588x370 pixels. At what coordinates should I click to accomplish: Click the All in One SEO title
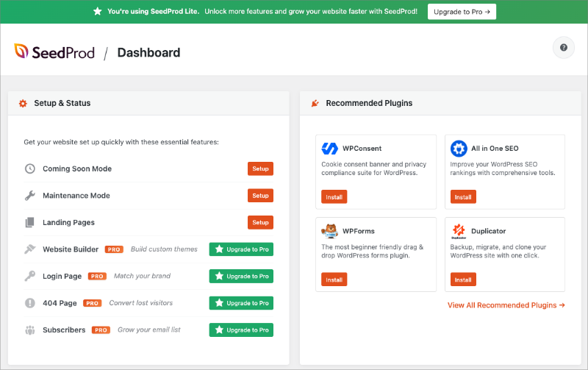(495, 149)
